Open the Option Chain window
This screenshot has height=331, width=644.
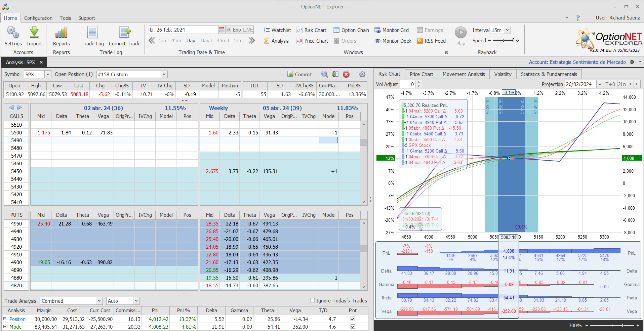pyautogui.click(x=351, y=30)
